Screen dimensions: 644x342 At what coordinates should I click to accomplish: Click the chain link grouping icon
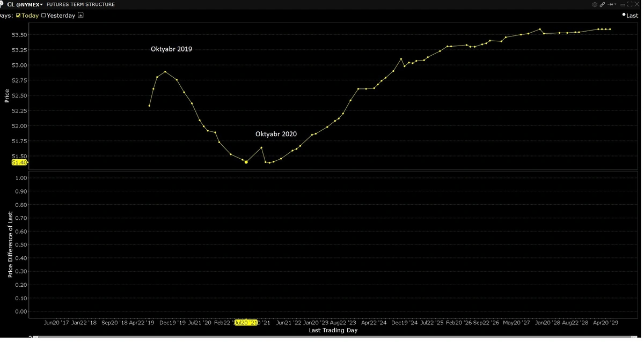click(602, 4)
